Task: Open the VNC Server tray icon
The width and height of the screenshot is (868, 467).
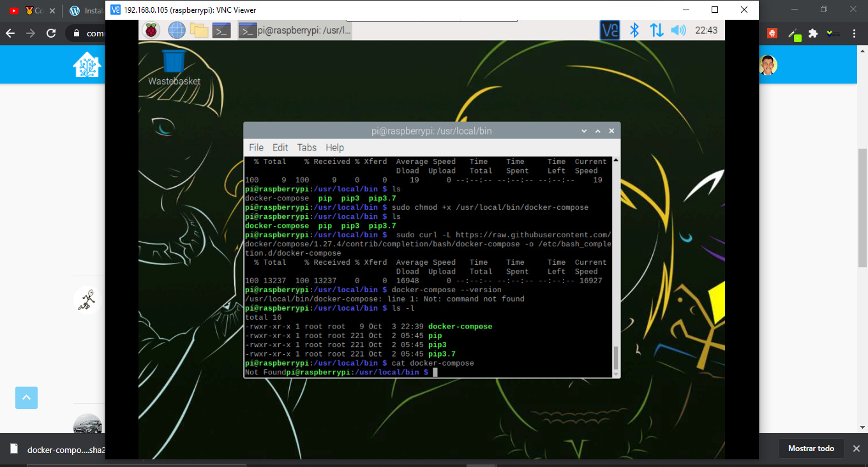Action: [610, 30]
